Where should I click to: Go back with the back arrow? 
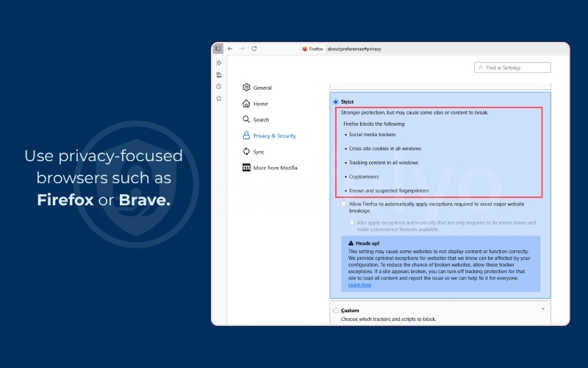(230, 49)
